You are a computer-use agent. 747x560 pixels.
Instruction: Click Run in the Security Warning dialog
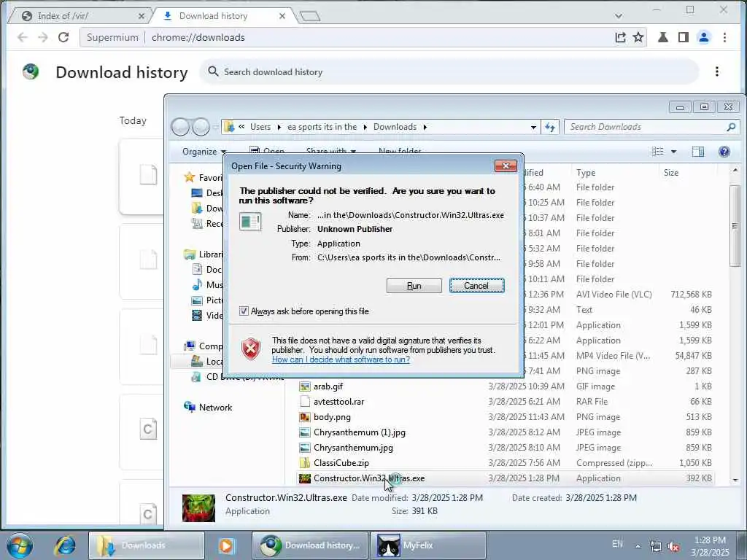point(414,285)
